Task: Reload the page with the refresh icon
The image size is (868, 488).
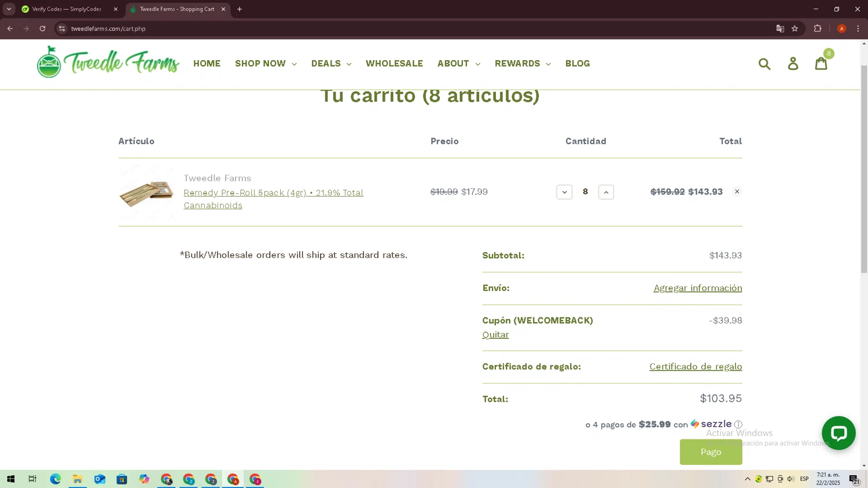Action: click(42, 28)
